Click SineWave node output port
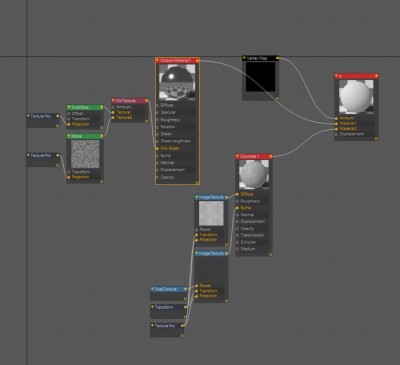 coord(102,107)
